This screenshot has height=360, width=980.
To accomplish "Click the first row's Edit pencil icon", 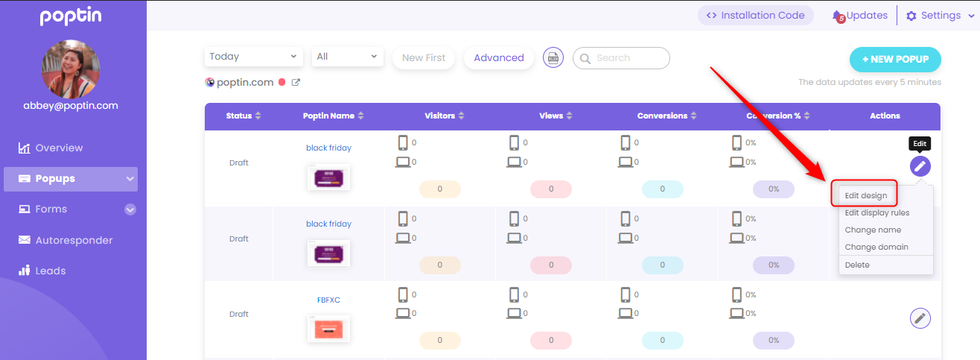I will (920, 165).
